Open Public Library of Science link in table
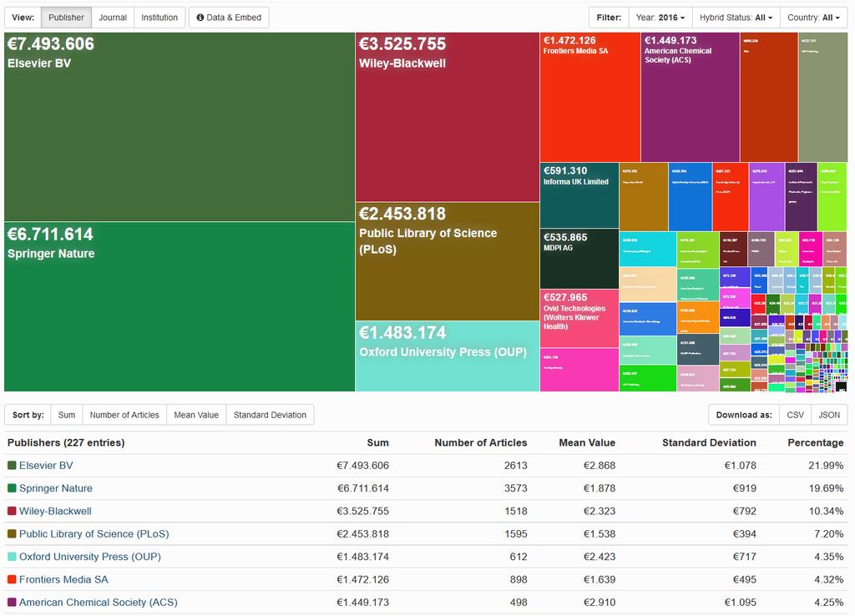 (94, 534)
